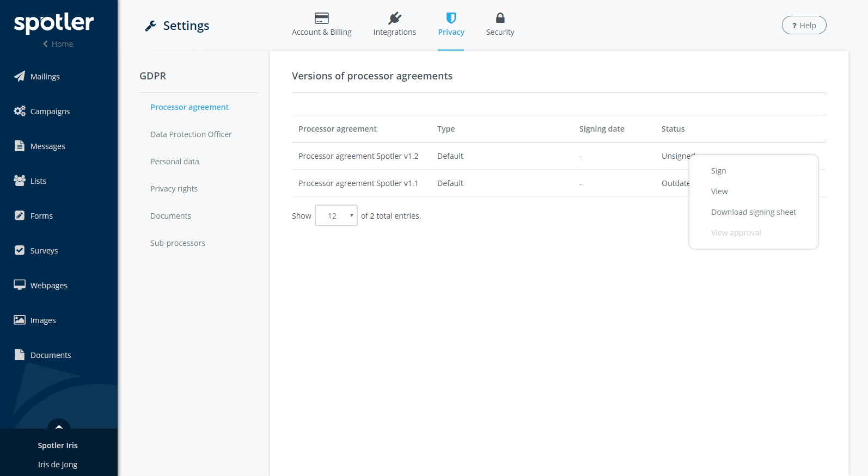Go back using the Home link
Image resolution: width=868 pixels, height=476 pixels.
pyautogui.click(x=58, y=44)
